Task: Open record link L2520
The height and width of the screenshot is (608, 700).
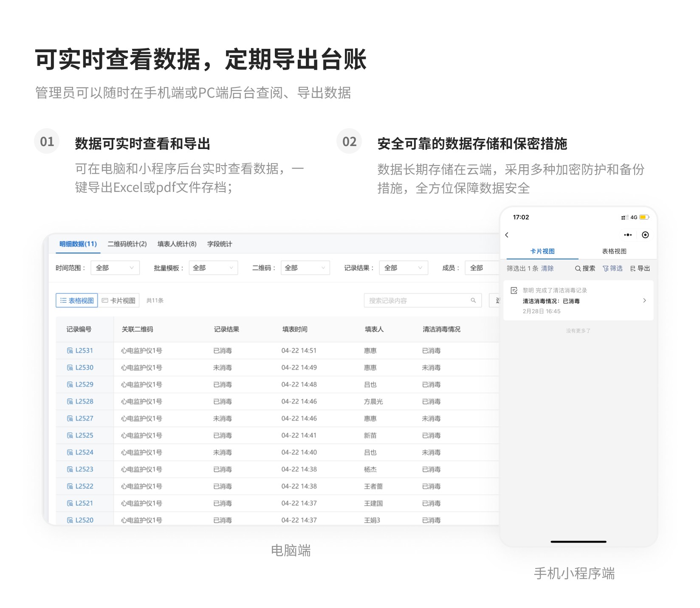Action: (x=84, y=520)
